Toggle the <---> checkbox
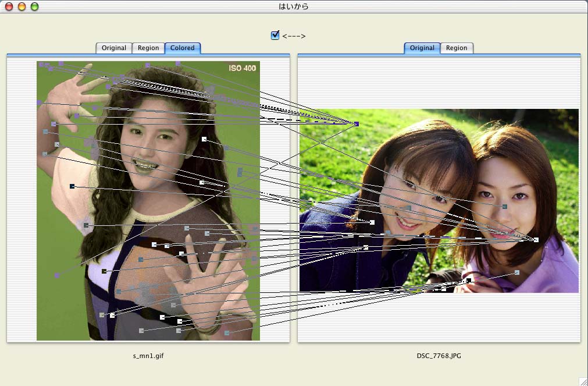This screenshot has height=386, width=588. pyautogui.click(x=275, y=36)
